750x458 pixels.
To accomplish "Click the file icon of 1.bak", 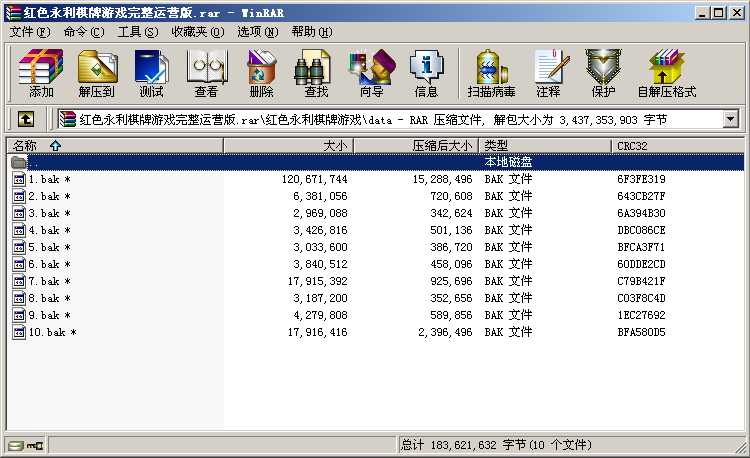I will (x=19, y=179).
